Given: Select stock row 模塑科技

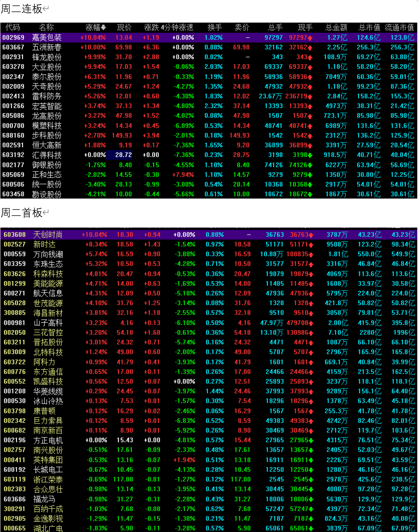Looking at the screenshot, I should (x=209, y=126).
